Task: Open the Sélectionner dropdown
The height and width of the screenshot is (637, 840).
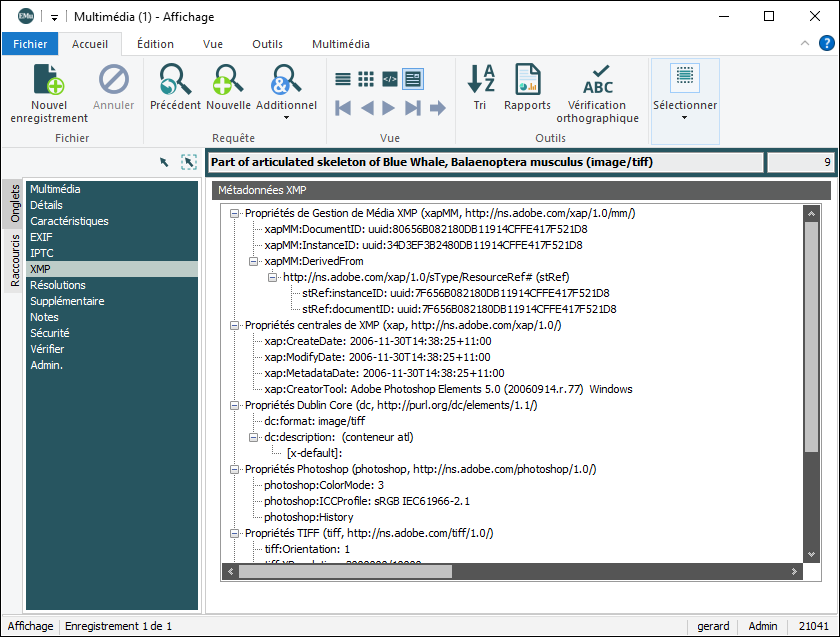Action: click(x=684, y=117)
